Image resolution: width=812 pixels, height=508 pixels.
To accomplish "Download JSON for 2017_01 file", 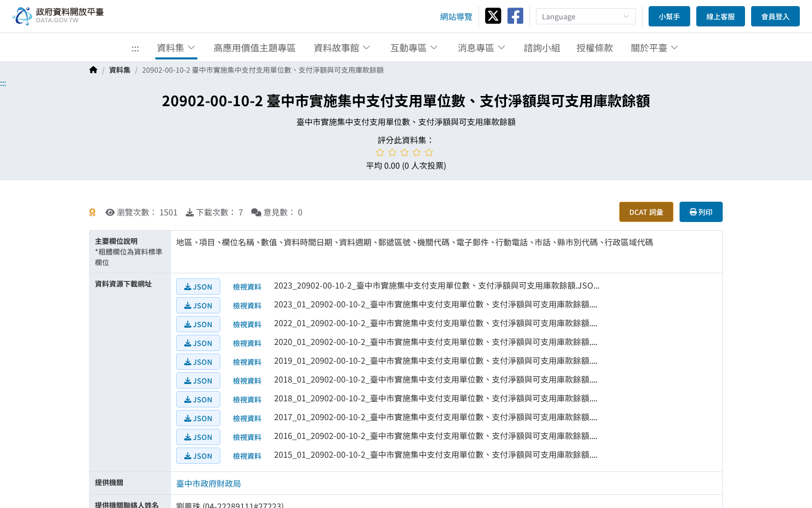I will point(198,418).
